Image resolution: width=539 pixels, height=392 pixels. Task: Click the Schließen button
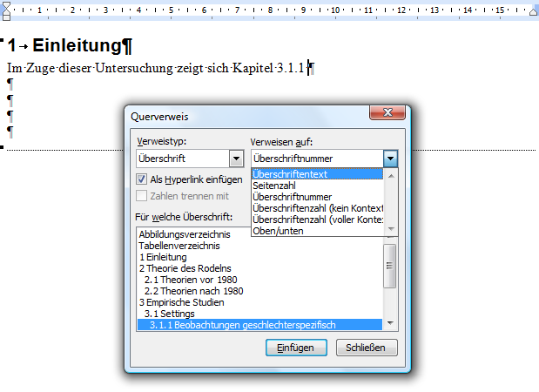tap(367, 348)
